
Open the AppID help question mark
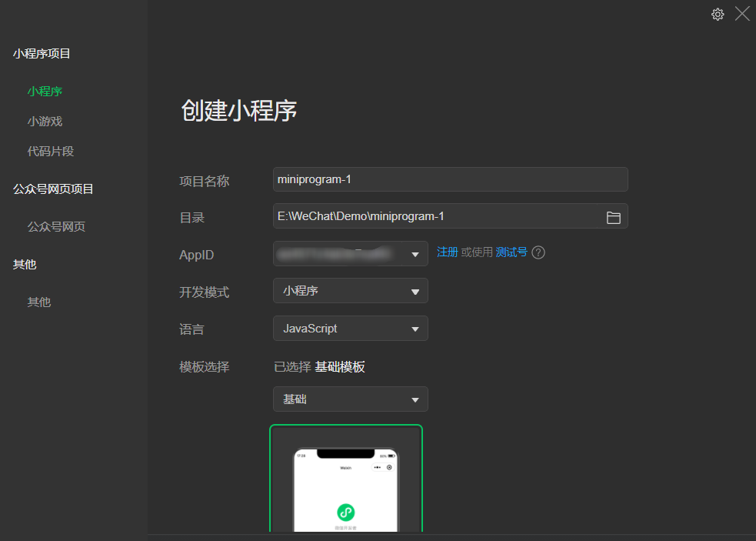pos(538,252)
